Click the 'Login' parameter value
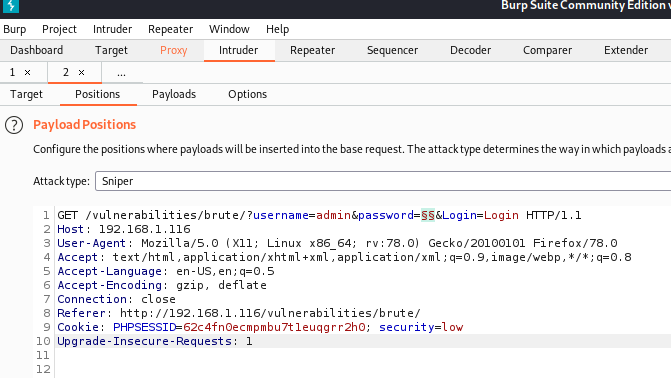The image size is (671, 378). pyautogui.click(x=501, y=215)
